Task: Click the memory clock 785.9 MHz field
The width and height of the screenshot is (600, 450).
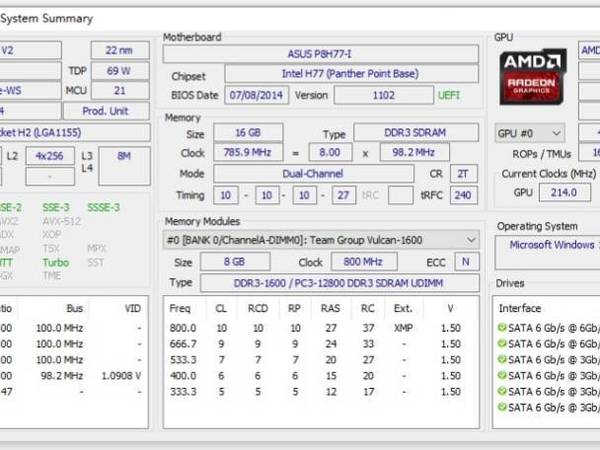Action: tap(246, 153)
